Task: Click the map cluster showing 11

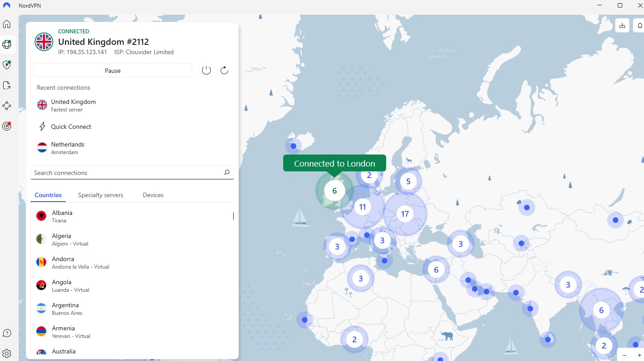Action: click(x=363, y=207)
